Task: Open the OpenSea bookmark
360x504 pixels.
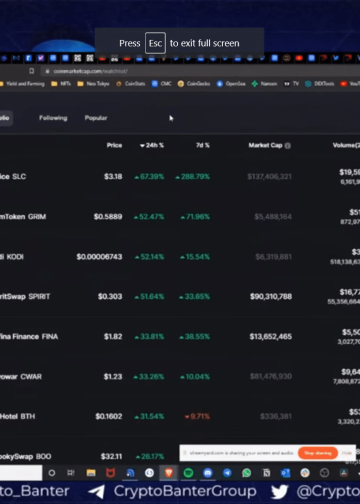Action: [231, 84]
